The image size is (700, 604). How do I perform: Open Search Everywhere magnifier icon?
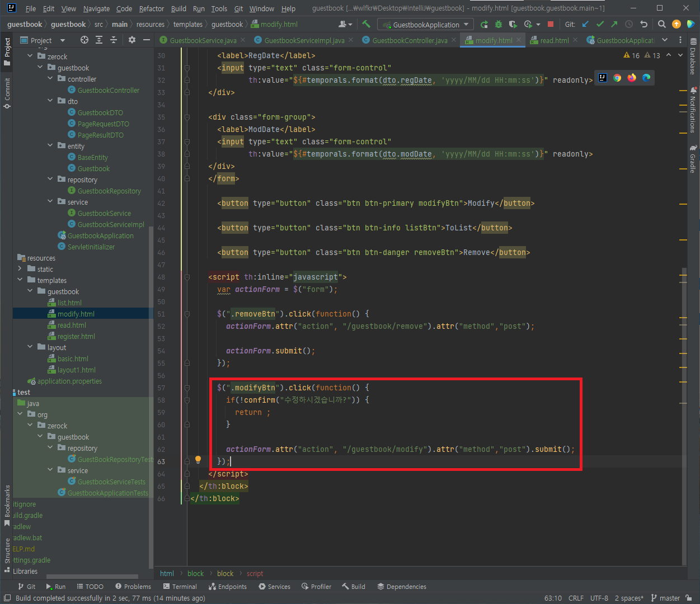pos(662,25)
